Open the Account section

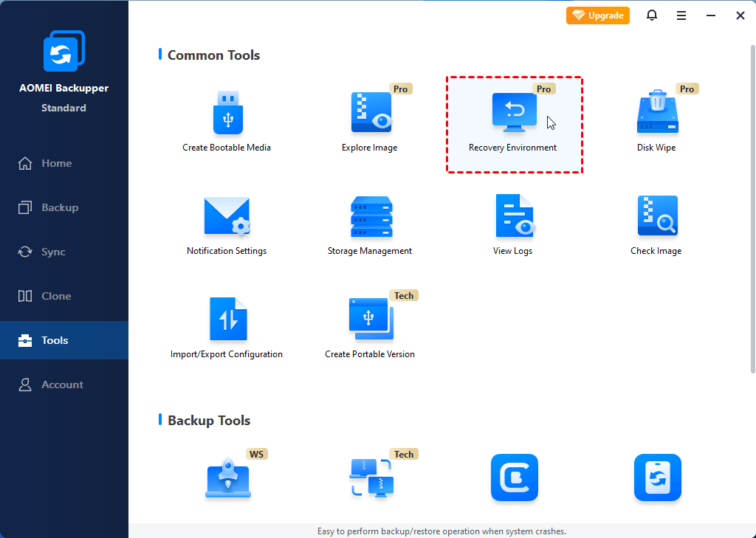64,384
